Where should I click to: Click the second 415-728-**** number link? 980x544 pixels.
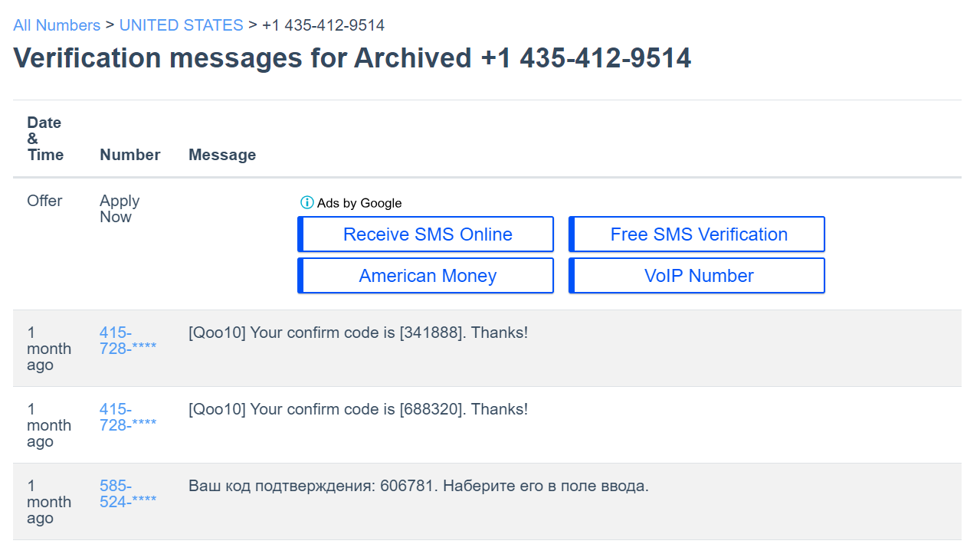(127, 417)
